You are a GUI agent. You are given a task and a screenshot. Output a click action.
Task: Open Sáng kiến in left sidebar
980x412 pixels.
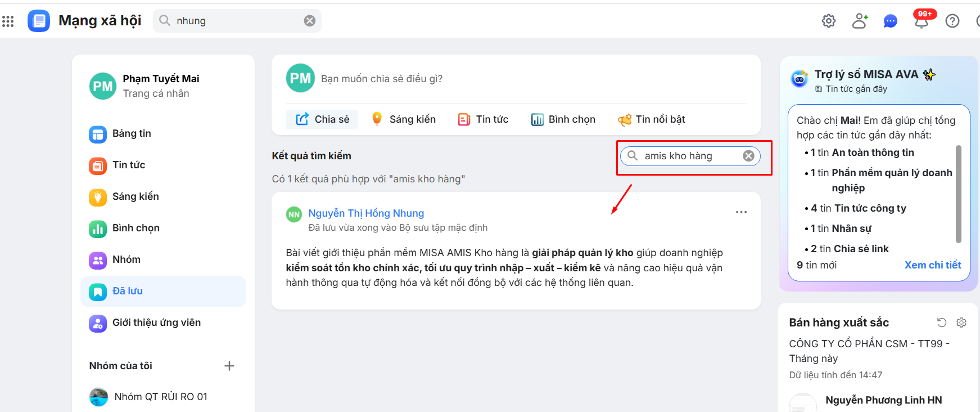pos(163,197)
